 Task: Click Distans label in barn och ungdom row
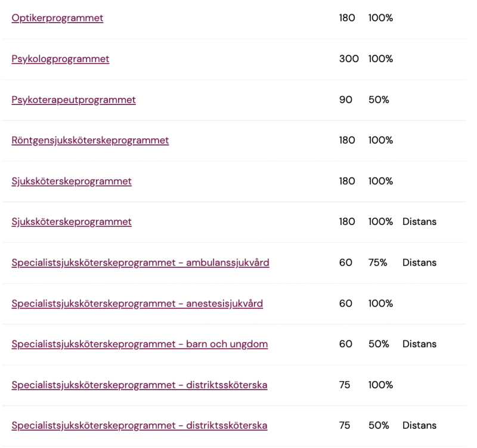pyautogui.click(x=419, y=344)
